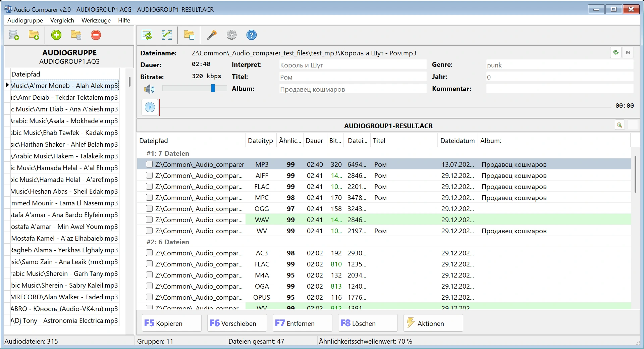Select 'Amr Deiab - Tekdar Tektalem.mp3' in list
The height and width of the screenshot is (349, 644).
pos(64,97)
